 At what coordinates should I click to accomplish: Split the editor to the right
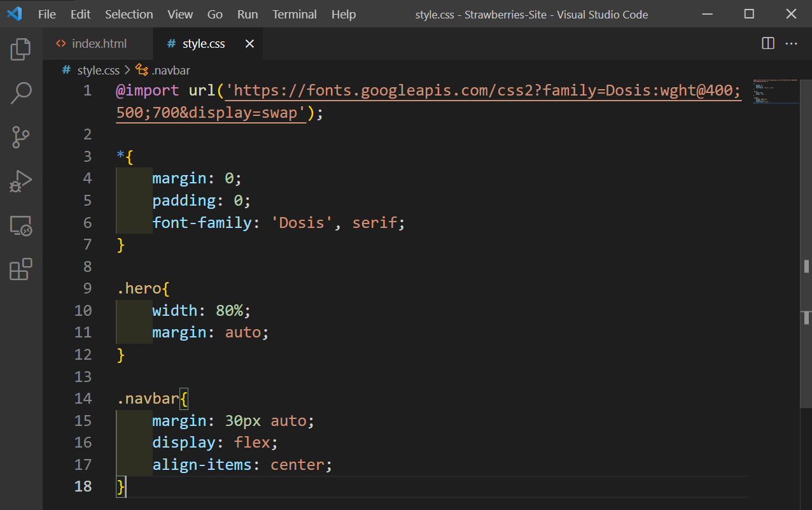(x=768, y=43)
